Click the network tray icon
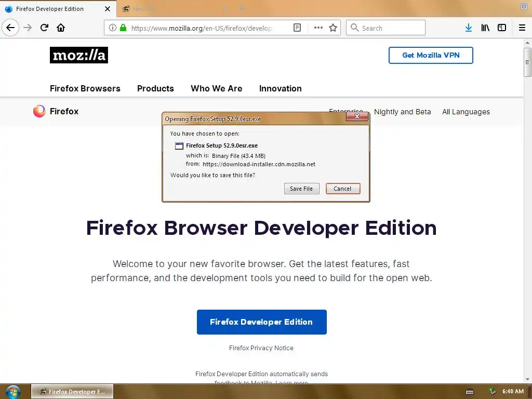532x399 pixels. click(x=493, y=392)
